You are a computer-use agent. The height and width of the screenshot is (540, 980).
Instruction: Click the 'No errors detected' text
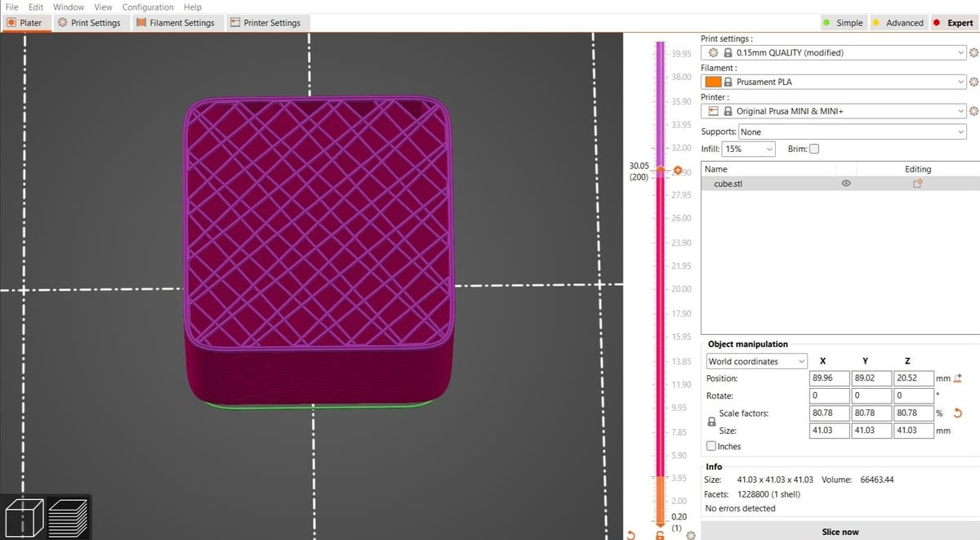pyautogui.click(x=740, y=508)
